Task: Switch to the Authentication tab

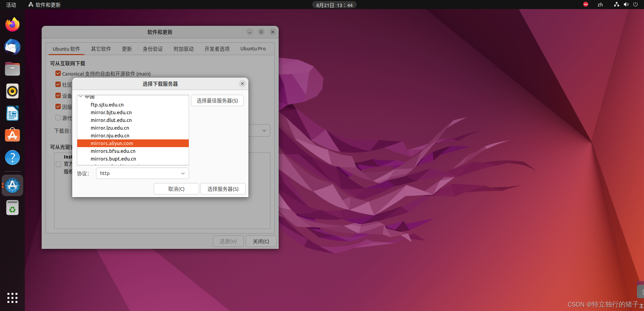Action: pos(153,49)
